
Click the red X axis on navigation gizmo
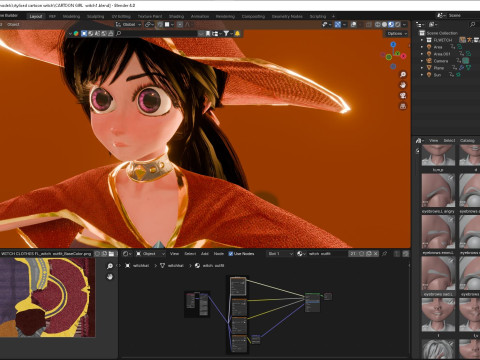(404, 56)
